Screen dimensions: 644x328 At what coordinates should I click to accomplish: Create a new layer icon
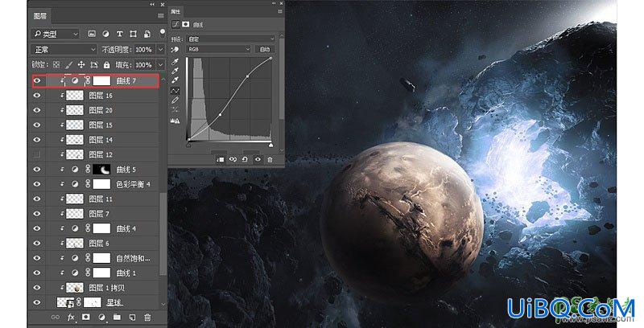click(x=132, y=317)
